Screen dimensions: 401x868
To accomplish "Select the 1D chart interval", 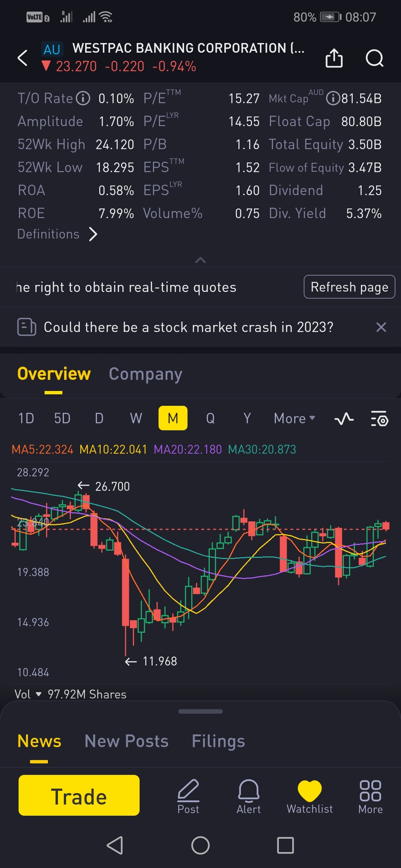I will click(26, 418).
